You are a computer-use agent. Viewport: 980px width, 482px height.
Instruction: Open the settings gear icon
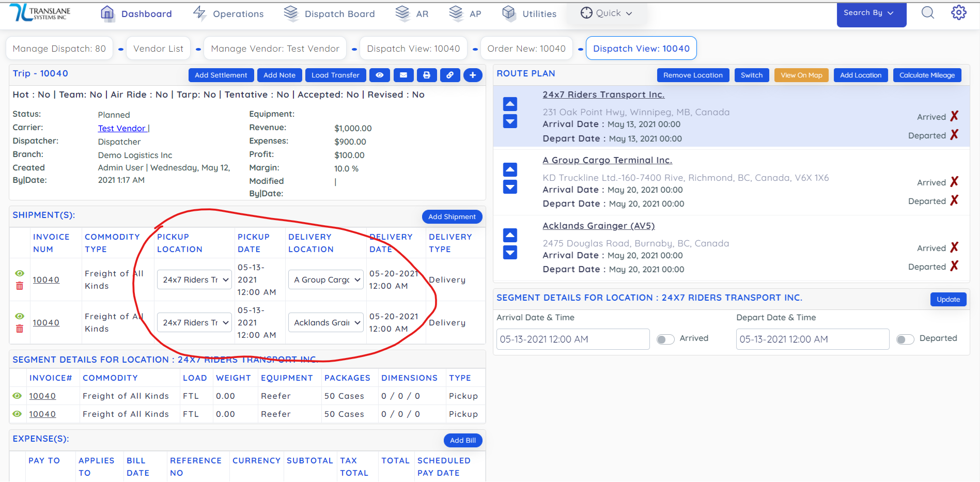click(958, 13)
